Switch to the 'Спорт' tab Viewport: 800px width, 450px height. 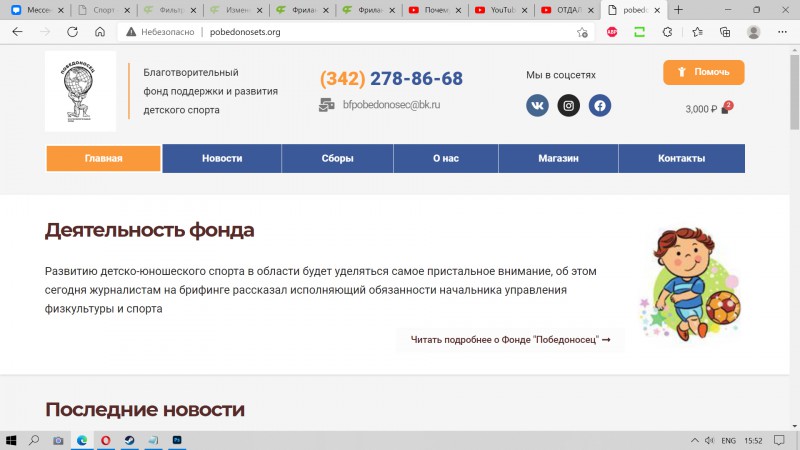(104, 10)
